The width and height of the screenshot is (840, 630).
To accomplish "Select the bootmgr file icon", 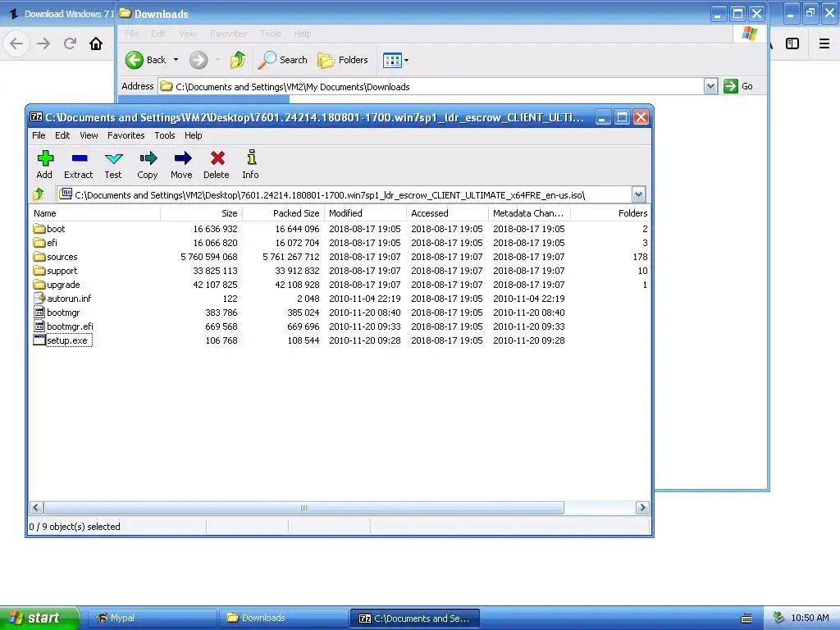I will (x=39, y=313).
